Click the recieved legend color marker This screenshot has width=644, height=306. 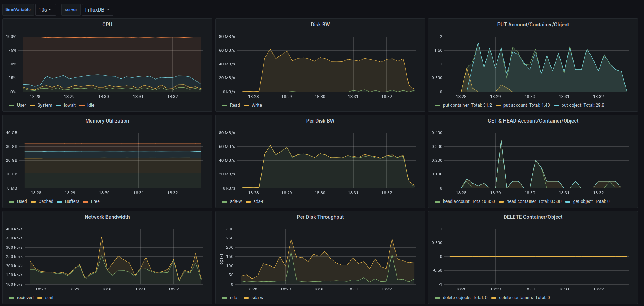coord(12,298)
